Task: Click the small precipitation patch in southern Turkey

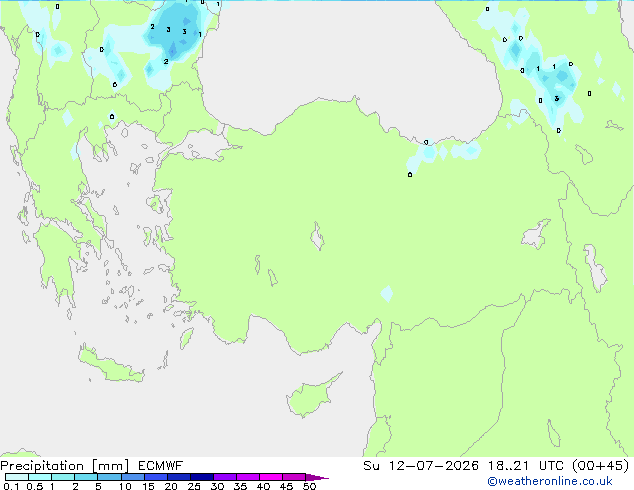Action: pos(387,294)
